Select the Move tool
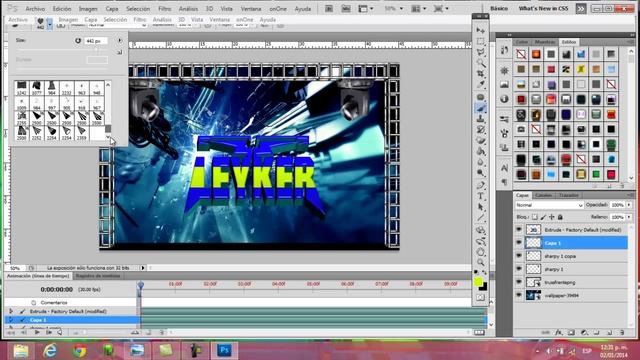This screenshot has height=360, width=640. coord(481,31)
